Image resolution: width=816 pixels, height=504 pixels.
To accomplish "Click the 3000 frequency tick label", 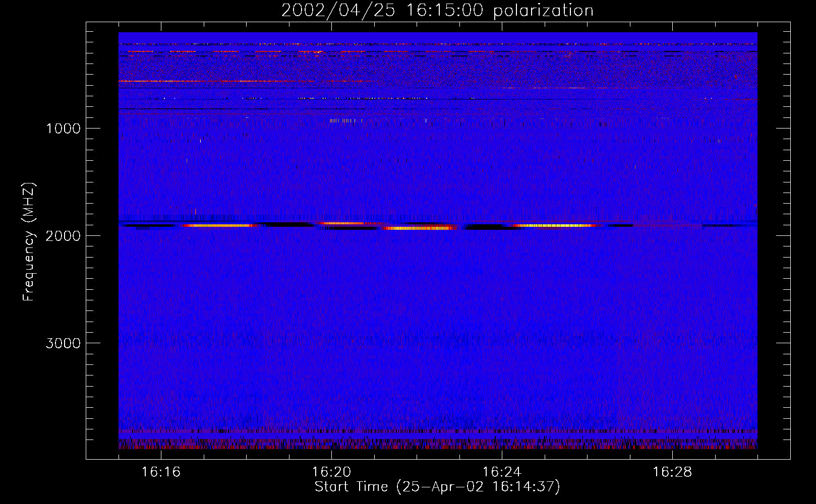I will (x=63, y=343).
